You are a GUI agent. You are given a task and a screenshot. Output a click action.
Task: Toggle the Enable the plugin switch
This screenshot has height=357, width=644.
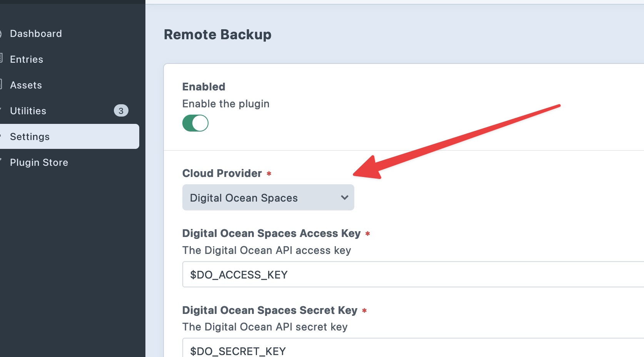(x=195, y=123)
